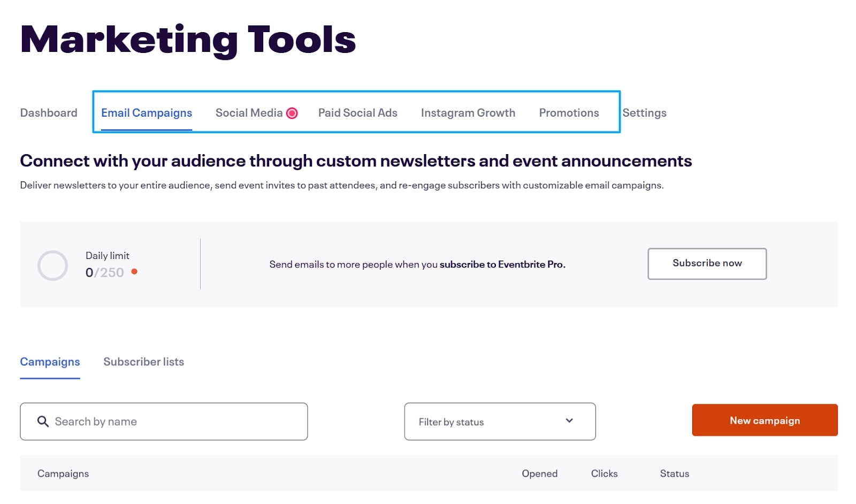Click the 0/250 daily limit value

pyautogui.click(x=105, y=272)
